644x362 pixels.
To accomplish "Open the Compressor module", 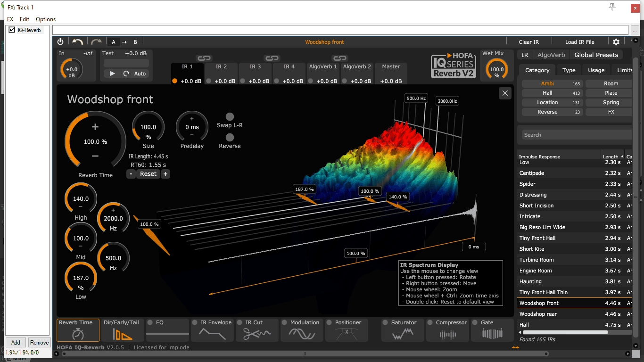I will pyautogui.click(x=447, y=330).
